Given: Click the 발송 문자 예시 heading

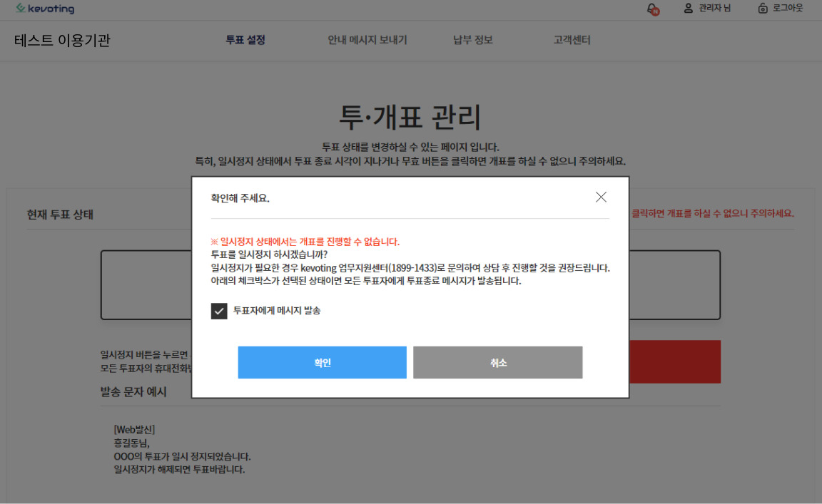Looking at the screenshot, I should (133, 391).
